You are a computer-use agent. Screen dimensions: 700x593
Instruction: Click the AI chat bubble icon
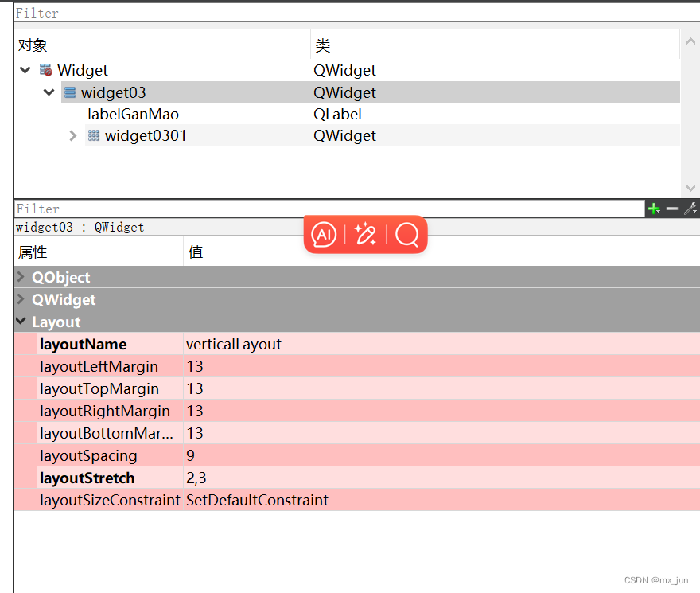[324, 234]
